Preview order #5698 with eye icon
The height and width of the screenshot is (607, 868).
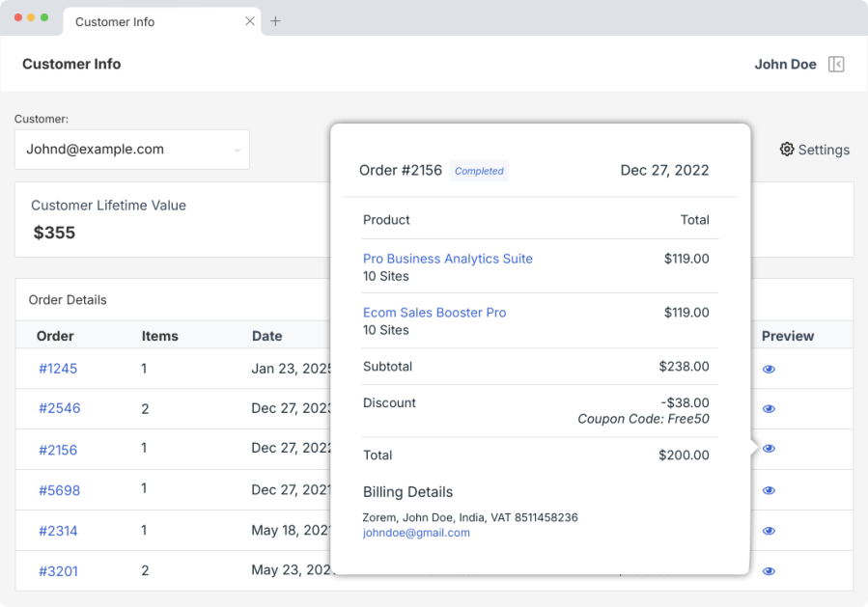[769, 490]
